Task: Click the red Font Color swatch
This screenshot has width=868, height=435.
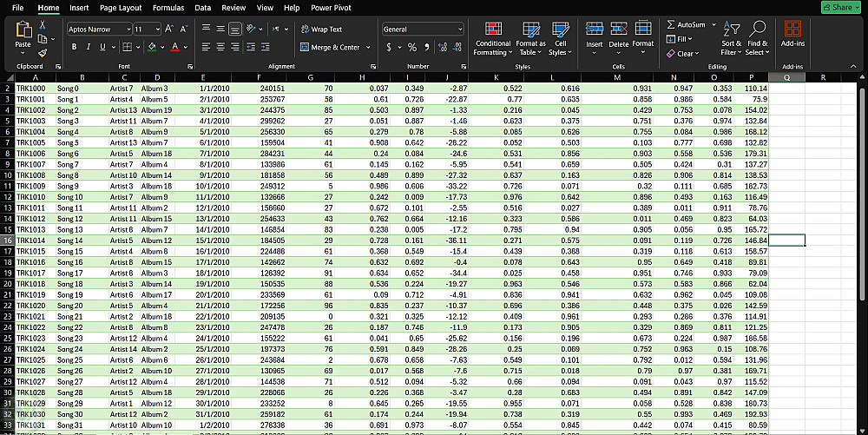Action: pyautogui.click(x=174, y=47)
